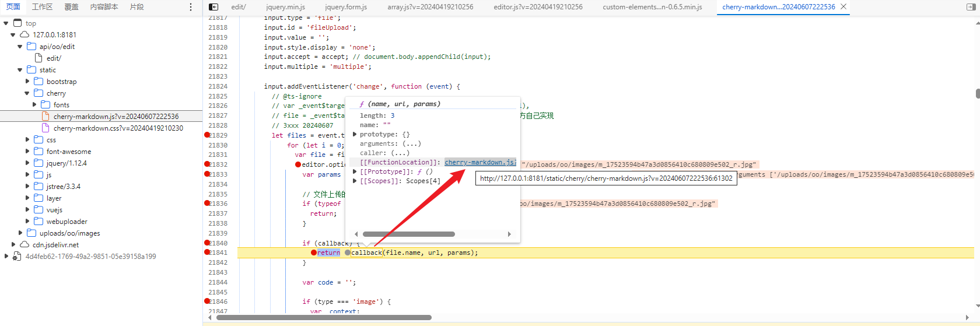Open the edit/ editor tab
The image size is (980, 326).
click(x=239, y=7)
